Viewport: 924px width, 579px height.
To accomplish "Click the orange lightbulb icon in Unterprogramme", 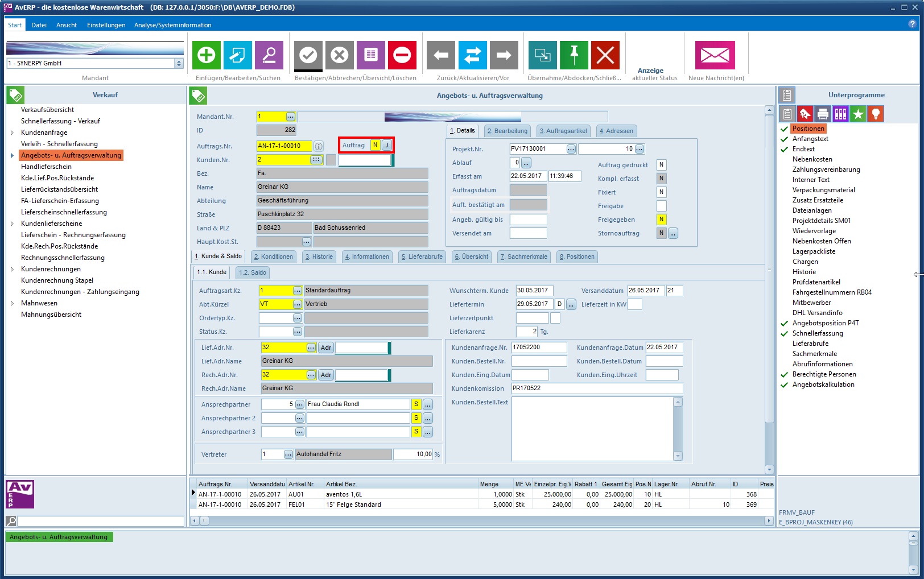I will pos(876,114).
